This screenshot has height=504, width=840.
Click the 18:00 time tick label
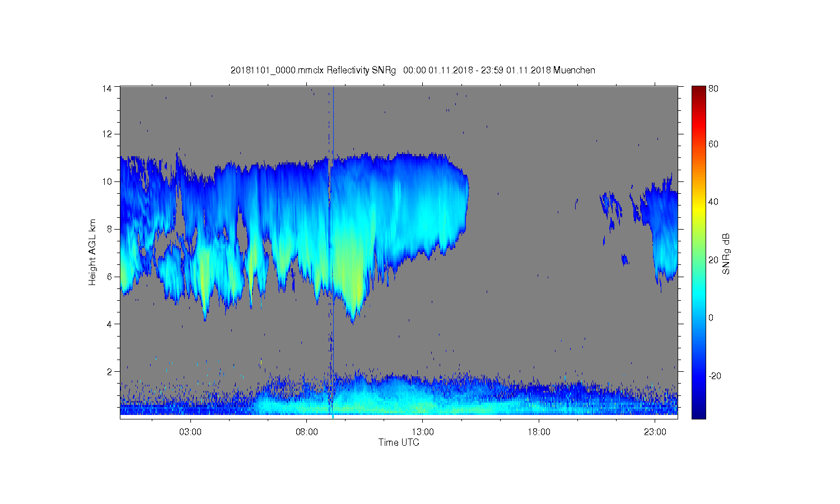click(539, 432)
